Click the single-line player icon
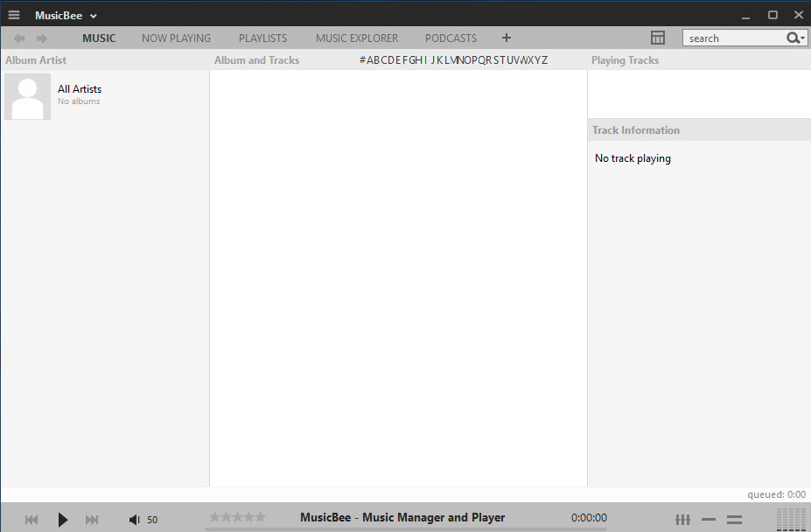Image resolution: width=811 pixels, height=532 pixels. pyautogui.click(x=709, y=519)
